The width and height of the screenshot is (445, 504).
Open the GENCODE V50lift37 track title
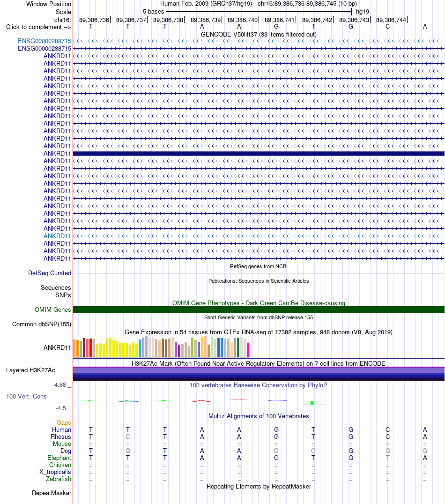pyautogui.click(x=259, y=34)
